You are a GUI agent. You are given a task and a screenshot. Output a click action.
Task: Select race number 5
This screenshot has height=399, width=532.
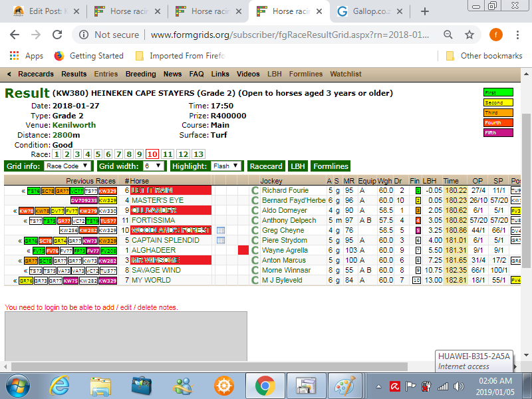click(98, 154)
